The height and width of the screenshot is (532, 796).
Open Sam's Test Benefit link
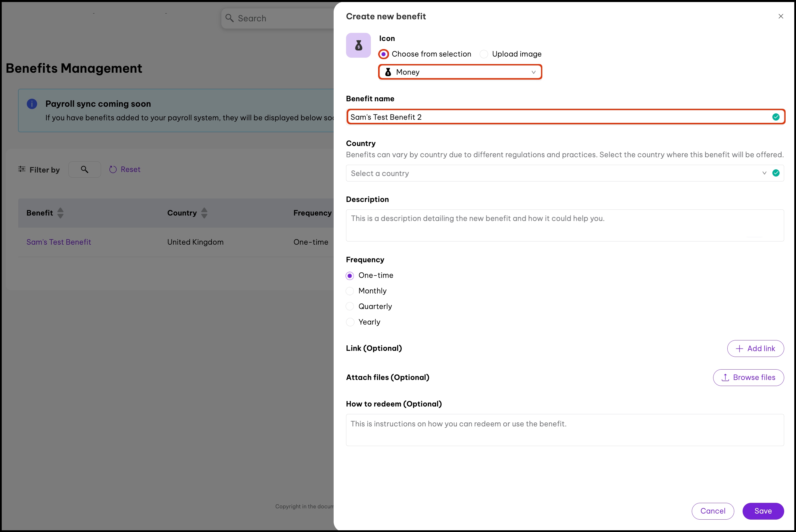point(59,242)
